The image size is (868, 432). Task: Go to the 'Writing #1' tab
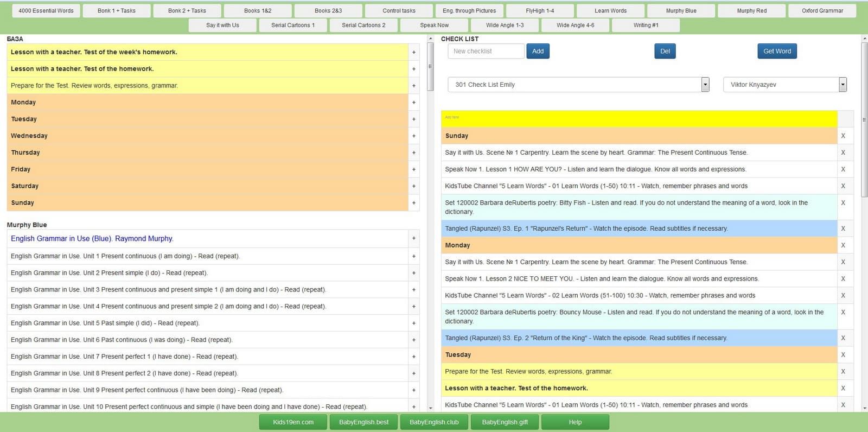[646, 25]
